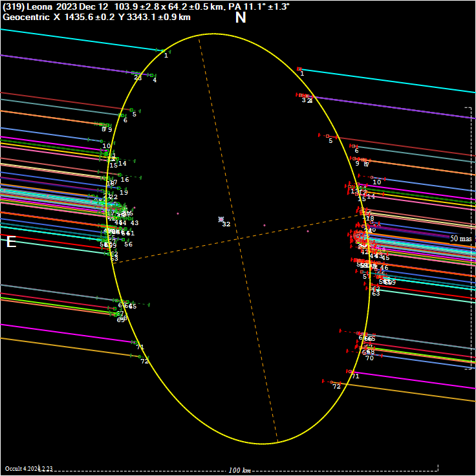This screenshot has width=476, height=476.
Task: Click the "Occult 4.2024.2.23" version text
Action: point(29,469)
